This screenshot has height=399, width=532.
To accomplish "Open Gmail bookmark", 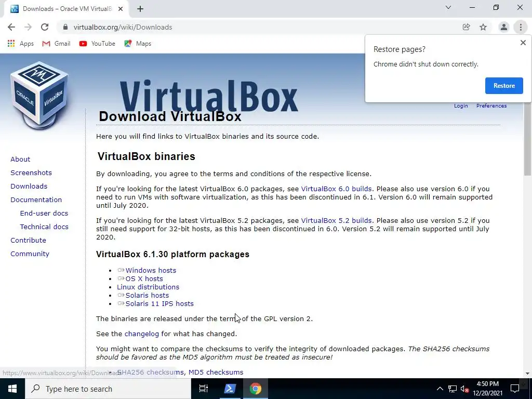I will click(56, 44).
